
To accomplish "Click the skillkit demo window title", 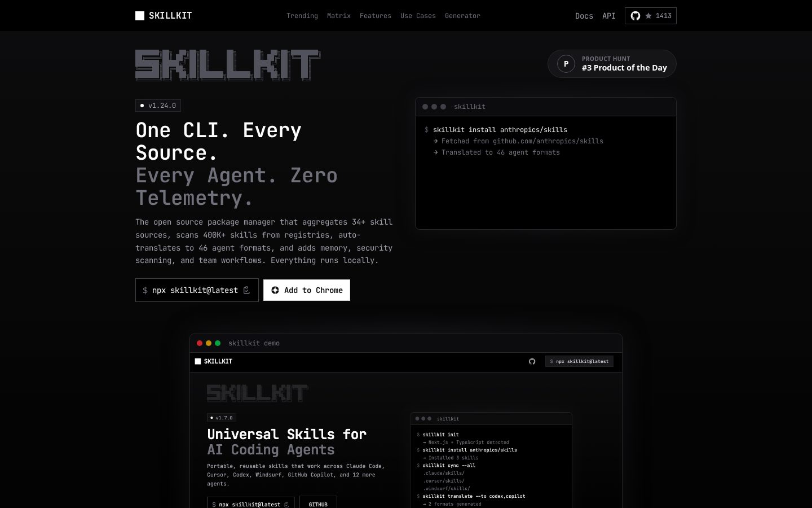I will [x=254, y=343].
